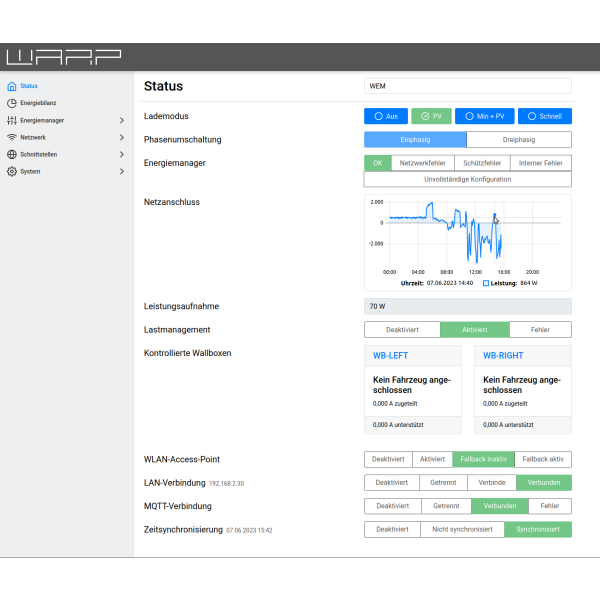
Task: Click the Nicht synchronisiert segment
Action: coord(462,530)
